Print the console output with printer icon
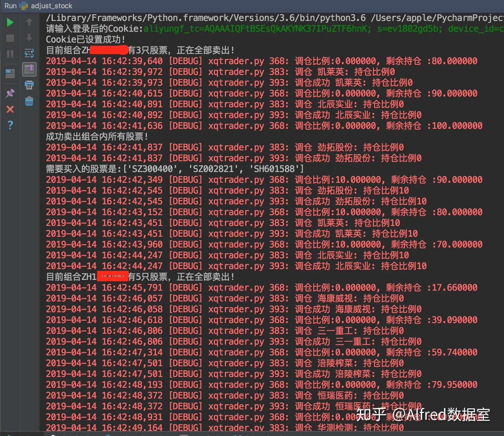The height and width of the screenshot is (436, 504). [x=29, y=85]
